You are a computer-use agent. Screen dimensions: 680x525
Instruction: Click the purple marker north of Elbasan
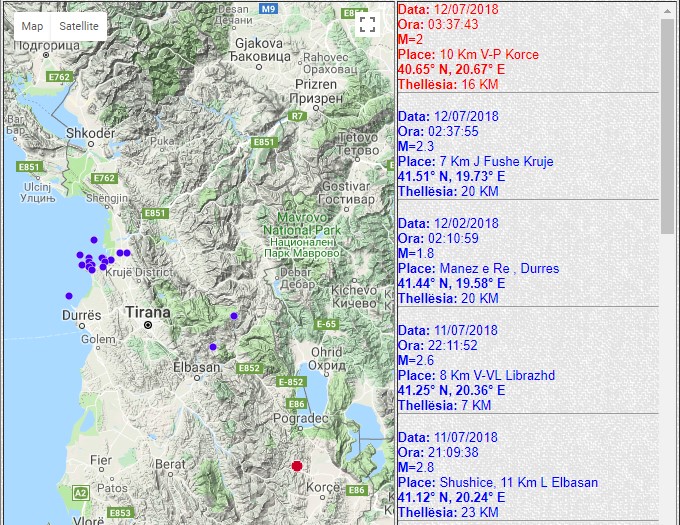[x=213, y=347]
